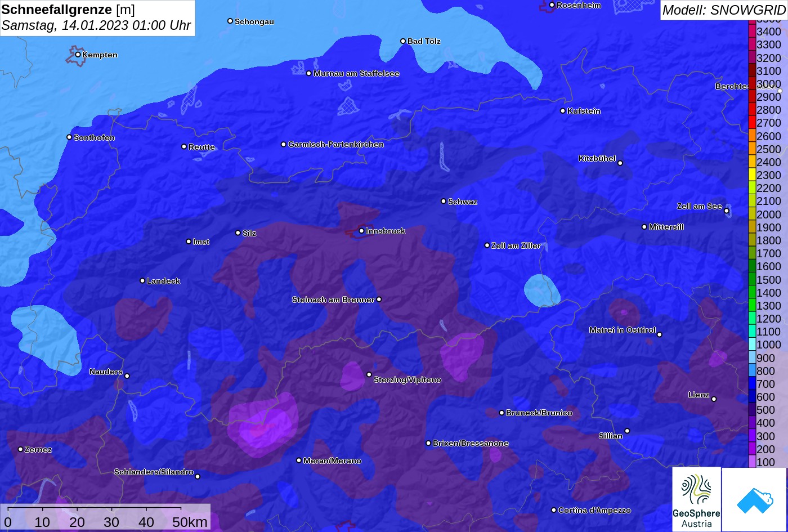Click the Kitzbühel town label
This screenshot has width=788, height=532.
(597, 159)
